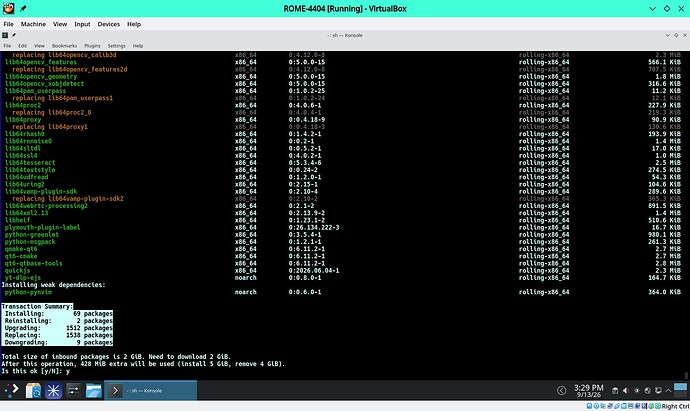690x411 pixels.
Task: Click the plymouth-plugin-label package name
Action: tap(42, 228)
